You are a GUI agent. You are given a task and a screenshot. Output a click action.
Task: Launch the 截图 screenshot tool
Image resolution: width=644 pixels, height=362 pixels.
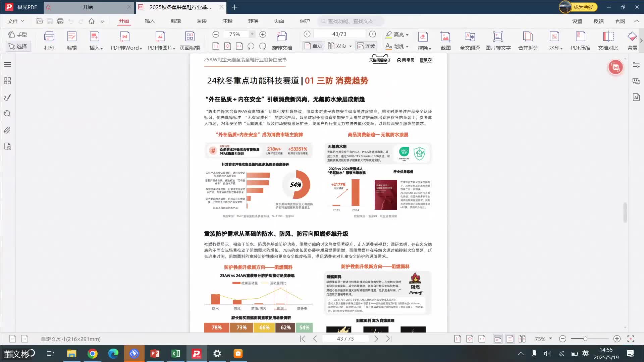445,40
